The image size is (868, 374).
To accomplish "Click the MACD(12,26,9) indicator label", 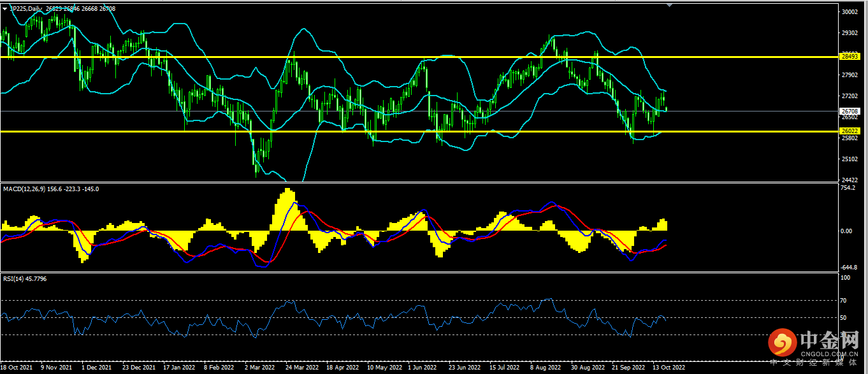I will (24, 189).
